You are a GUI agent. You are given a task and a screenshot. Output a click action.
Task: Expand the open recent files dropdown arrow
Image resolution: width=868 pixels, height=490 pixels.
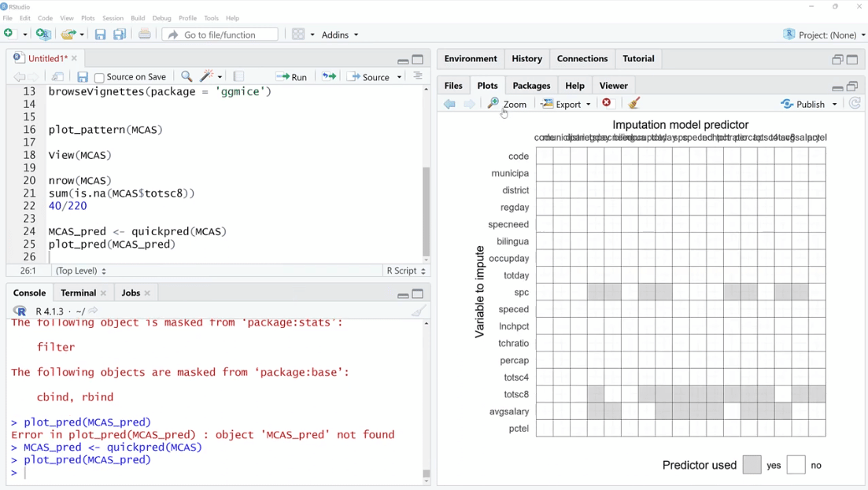(82, 35)
